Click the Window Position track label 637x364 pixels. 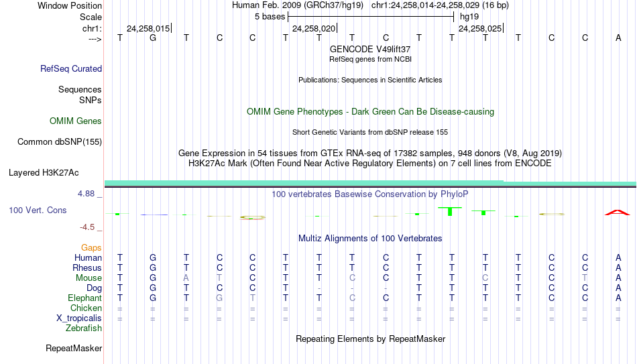click(70, 5)
